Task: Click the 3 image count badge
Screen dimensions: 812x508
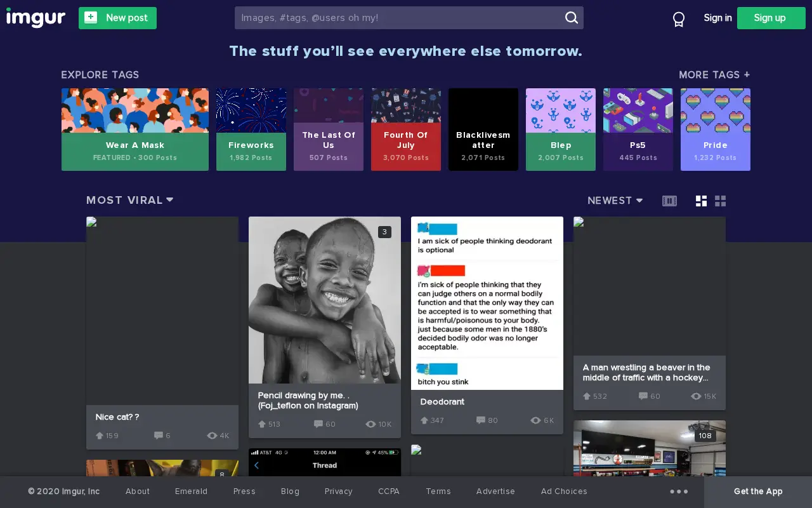Action: (384, 232)
